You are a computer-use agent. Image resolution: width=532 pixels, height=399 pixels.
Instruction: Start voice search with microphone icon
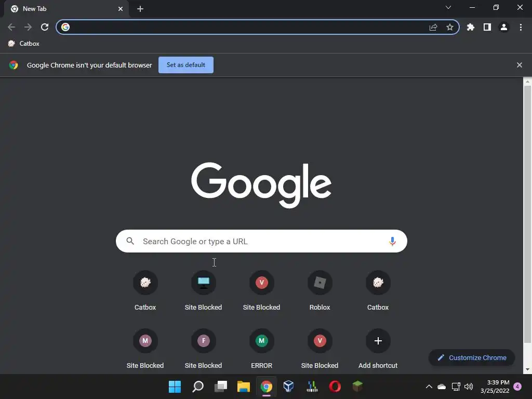[392, 241]
